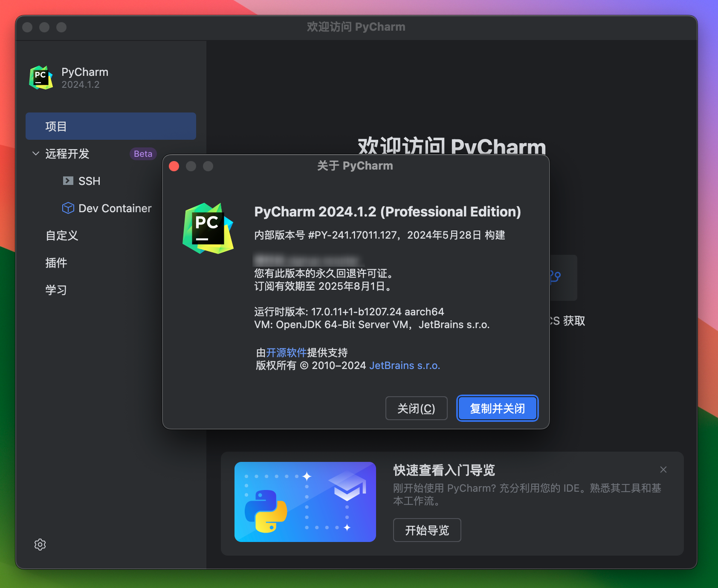Click the build number #PY-241.17011.127 text
The height and width of the screenshot is (588, 718).
(x=352, y=235)
